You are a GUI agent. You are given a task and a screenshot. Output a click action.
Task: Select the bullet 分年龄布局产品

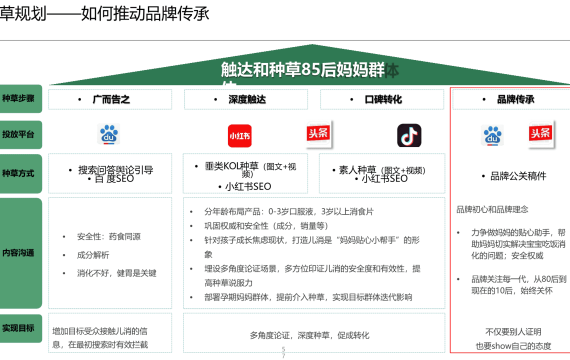tap(289, 212)
